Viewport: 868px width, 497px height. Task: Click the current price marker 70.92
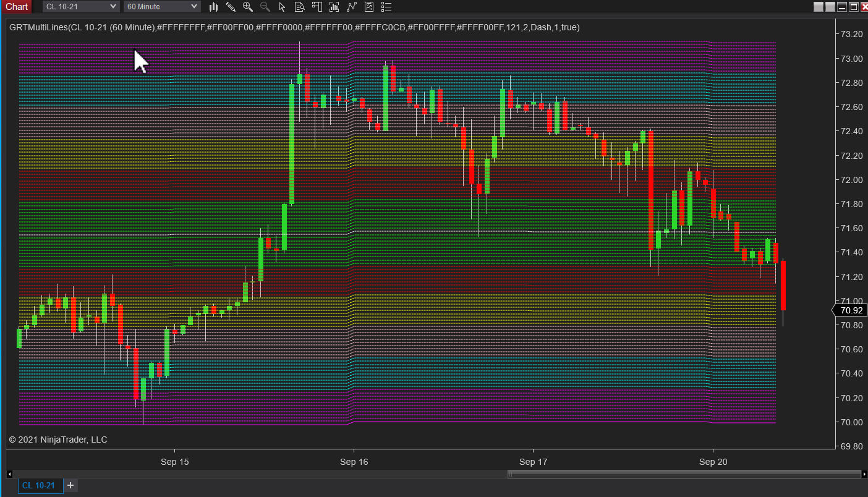(851, 310)
